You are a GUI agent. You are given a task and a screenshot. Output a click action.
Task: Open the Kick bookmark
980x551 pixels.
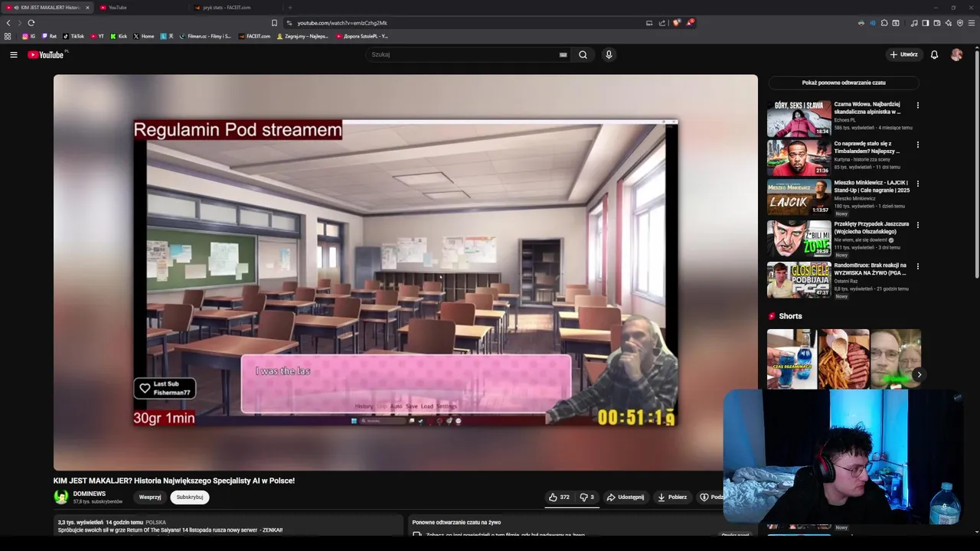(x=119, y=36)
